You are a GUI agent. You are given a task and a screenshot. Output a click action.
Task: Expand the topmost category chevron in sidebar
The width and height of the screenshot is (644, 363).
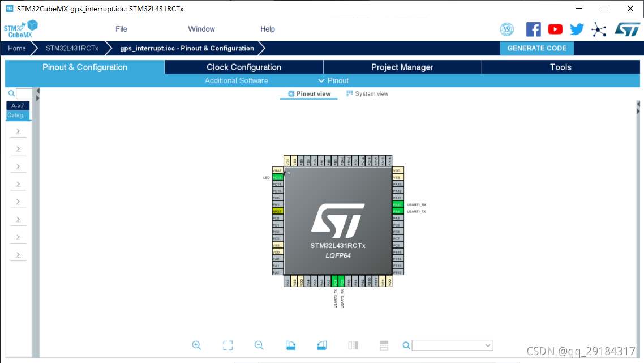point(18,131)
